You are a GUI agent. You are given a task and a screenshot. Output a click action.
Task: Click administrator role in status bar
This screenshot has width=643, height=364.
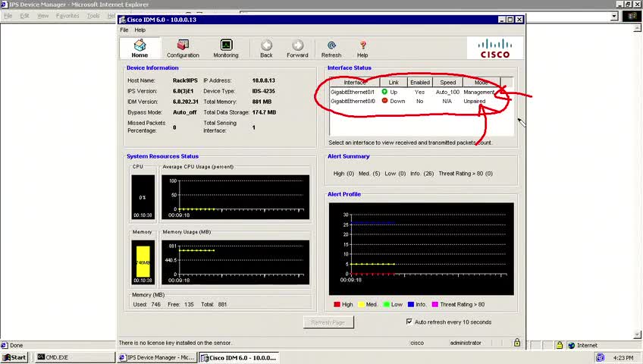[x=466, y=343]
